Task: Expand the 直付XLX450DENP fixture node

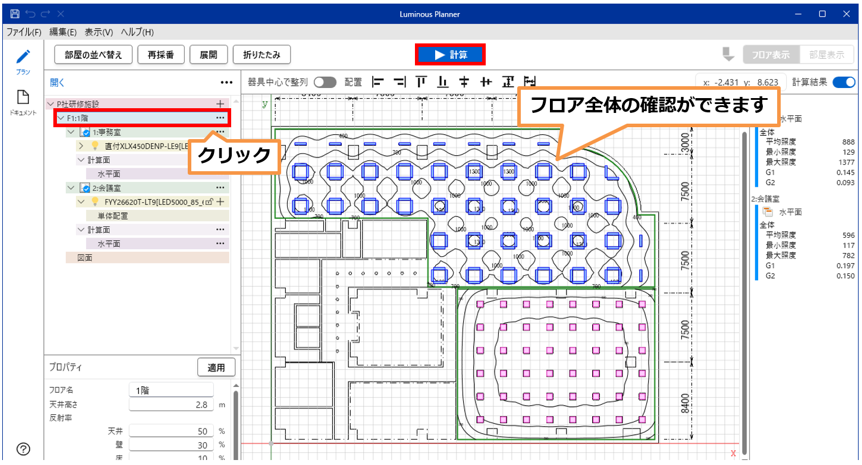Action: click(81, 146)
